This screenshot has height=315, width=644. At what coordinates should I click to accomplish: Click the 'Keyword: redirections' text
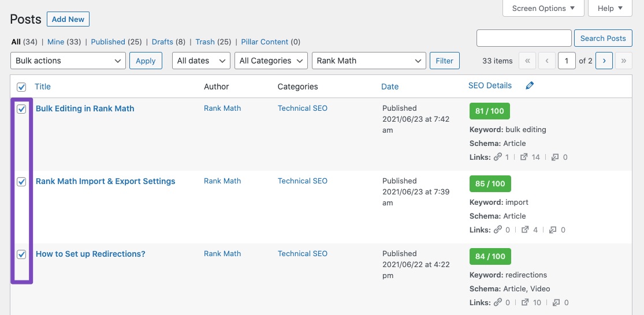pyautogui.click(x=508, y=275)
